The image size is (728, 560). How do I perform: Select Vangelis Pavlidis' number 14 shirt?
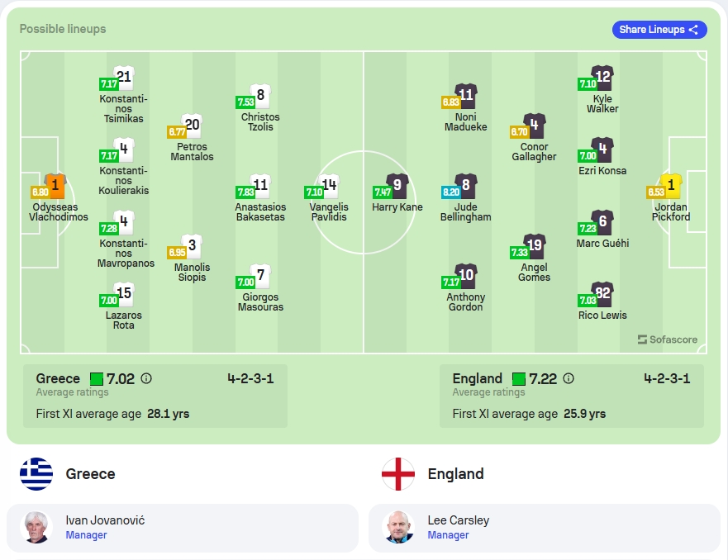coord(329,186)
